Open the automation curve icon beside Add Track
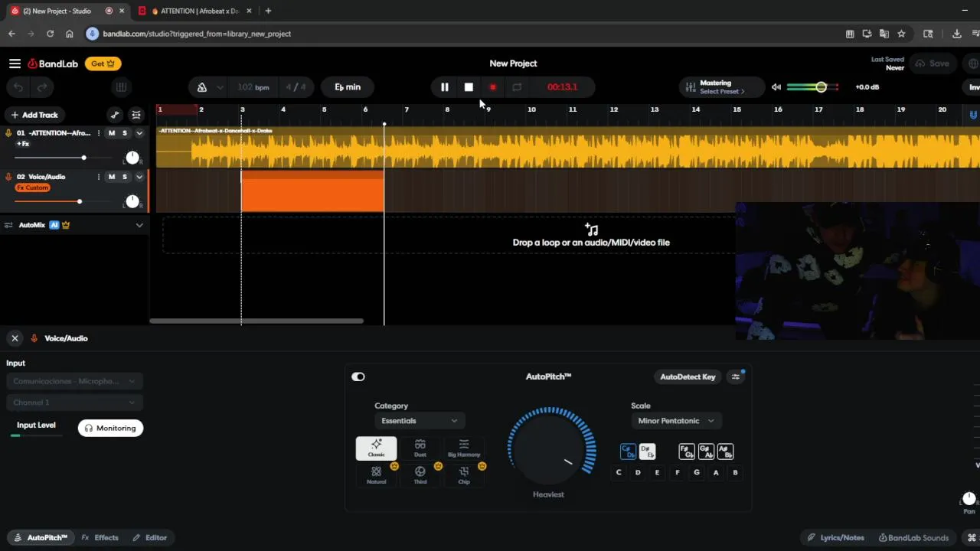This screenshot has height=551, width=980. [x=115, y=115]
